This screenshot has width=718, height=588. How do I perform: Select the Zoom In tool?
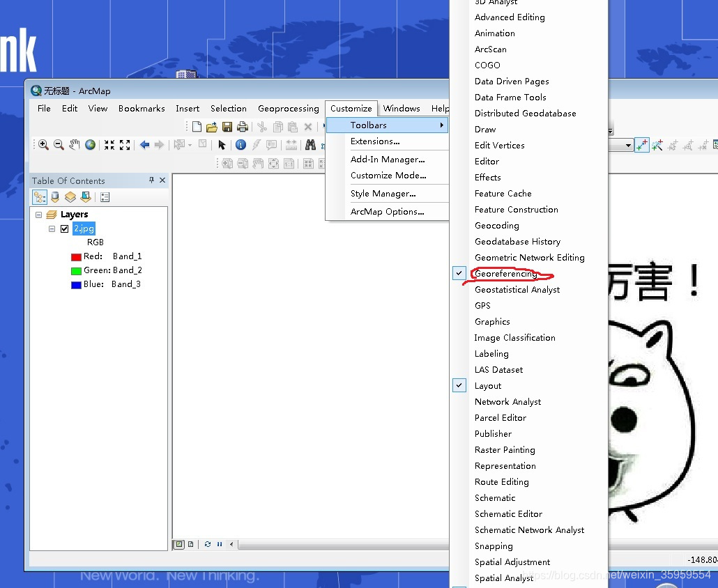pyautogui.click(x=43, y=145)
